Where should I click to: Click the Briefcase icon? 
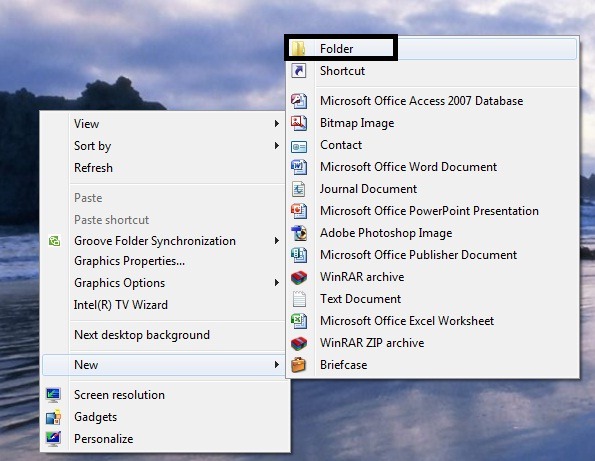tap(298, 365)
